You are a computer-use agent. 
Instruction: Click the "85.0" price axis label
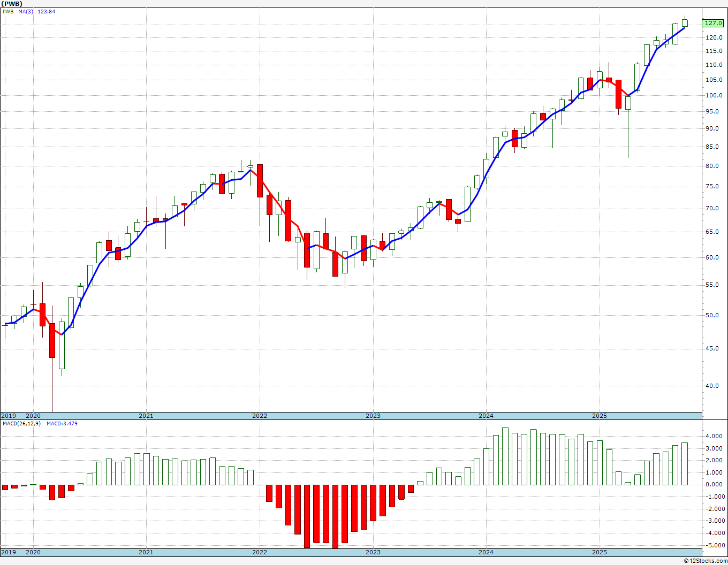712,147
